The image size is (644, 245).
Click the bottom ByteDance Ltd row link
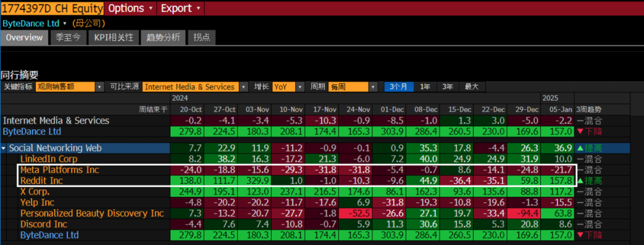[x=49, y=235]
